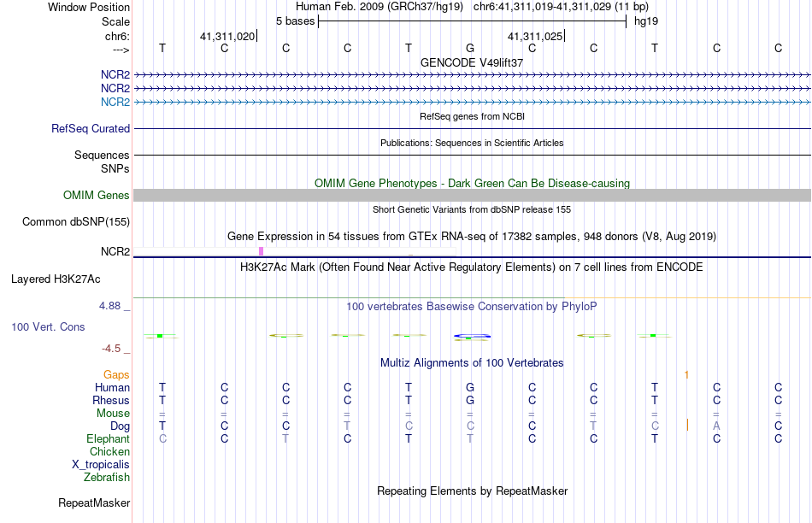
Task: Open Publications: Sequences in Scientific Articles title
Action: click(x=472, y=143)
